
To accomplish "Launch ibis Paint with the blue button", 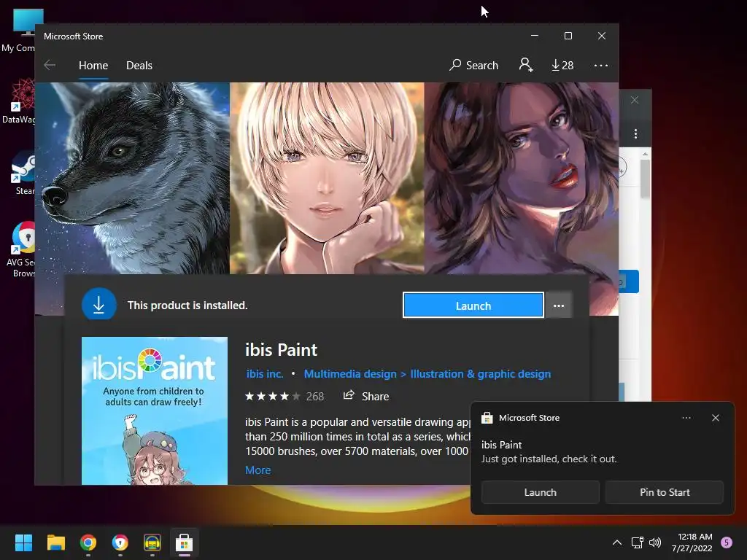I will [x=473, y=306].
